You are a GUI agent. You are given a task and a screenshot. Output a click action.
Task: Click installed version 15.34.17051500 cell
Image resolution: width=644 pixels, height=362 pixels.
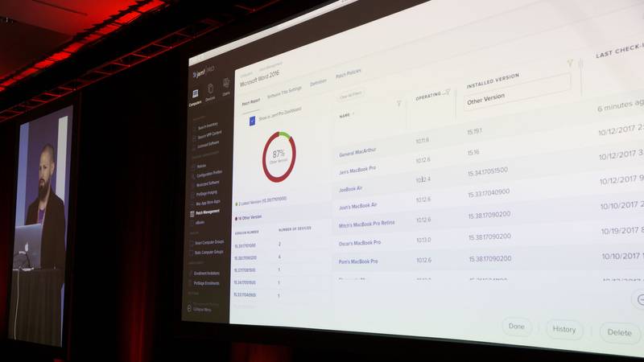[x=488, y=171]
